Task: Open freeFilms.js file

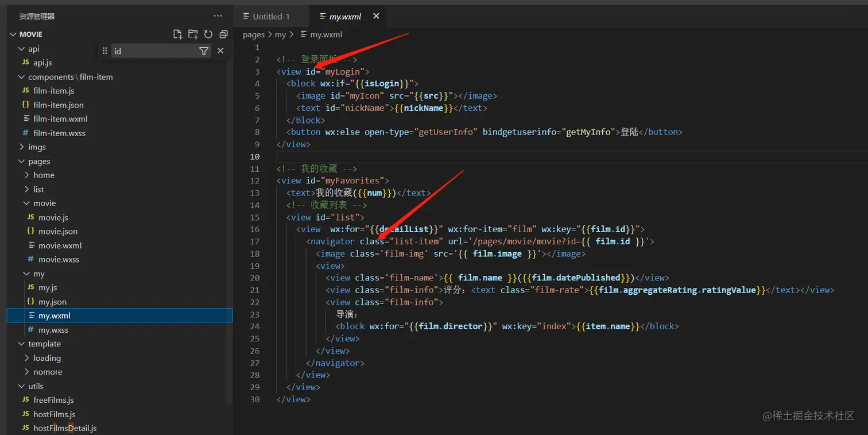Action: [53, 401]
